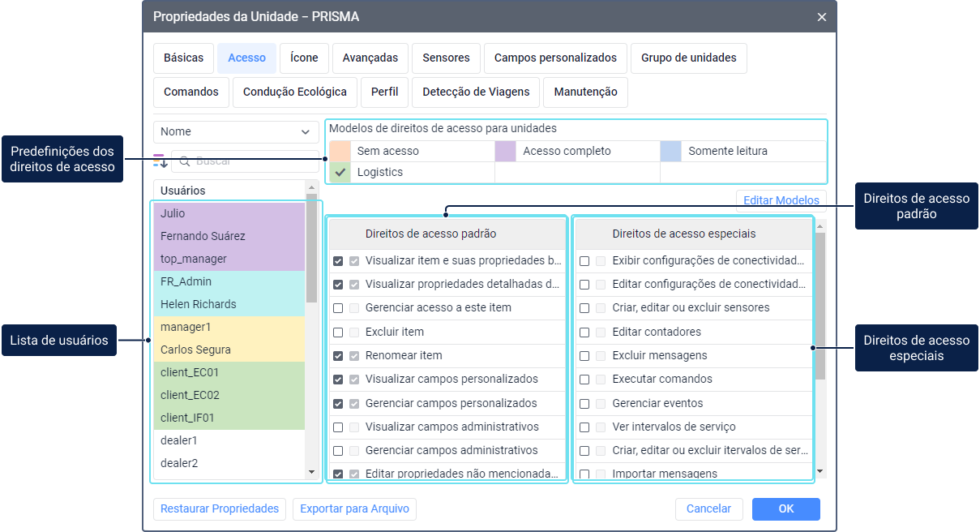Select the Somente leitura blue swatch

click(671, 151)
